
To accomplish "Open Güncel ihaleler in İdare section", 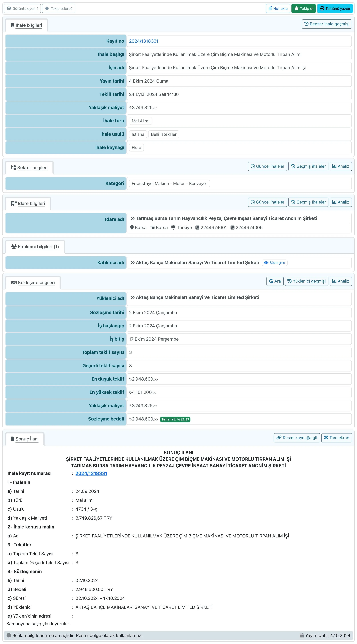I will coord(267,202).
